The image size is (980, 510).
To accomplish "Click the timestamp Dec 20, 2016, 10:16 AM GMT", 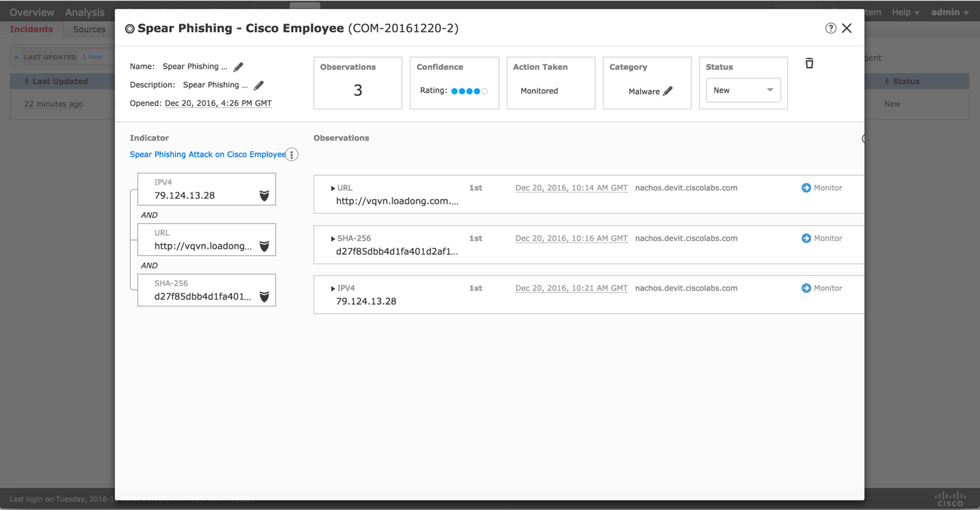I will [572, 238].
